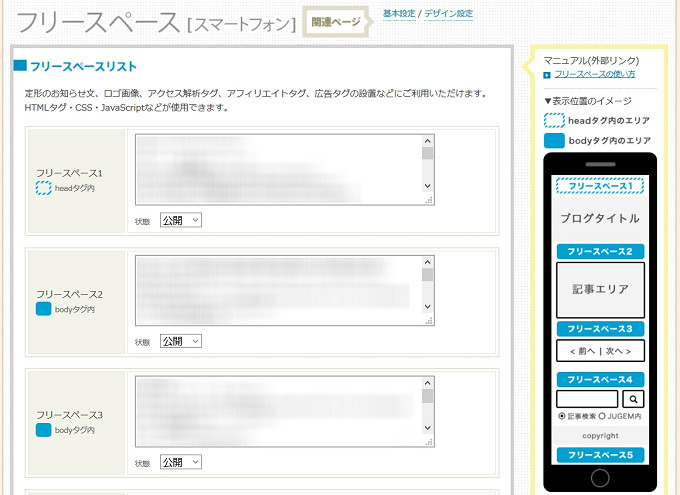Image resolution: width=680 pixels, height=495 pixels.
Task: Click フリースペース1 dashed box in phone preview
Action: [600, 186]
